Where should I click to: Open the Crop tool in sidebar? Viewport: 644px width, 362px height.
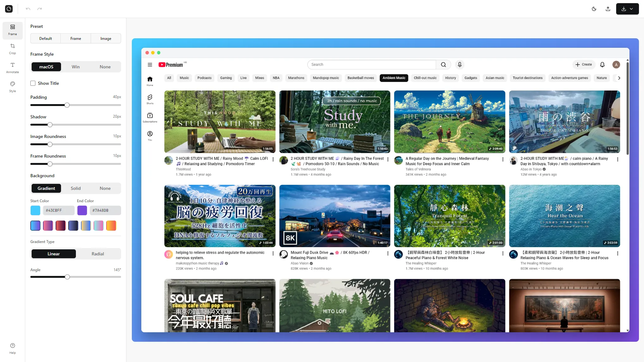12,49
